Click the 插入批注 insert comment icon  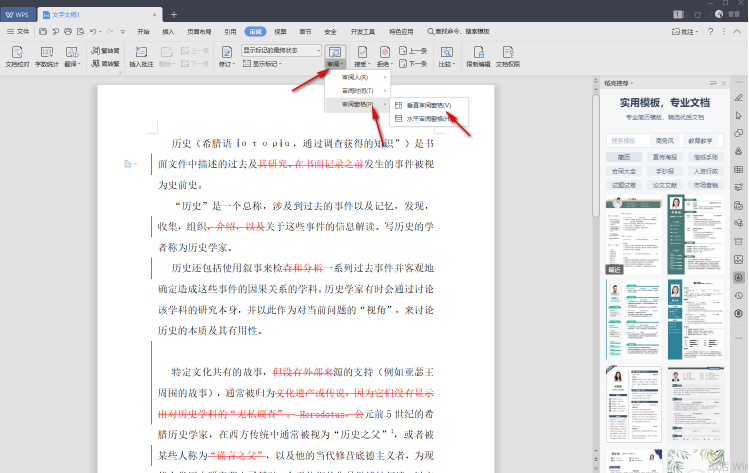[x=142, y=53]
